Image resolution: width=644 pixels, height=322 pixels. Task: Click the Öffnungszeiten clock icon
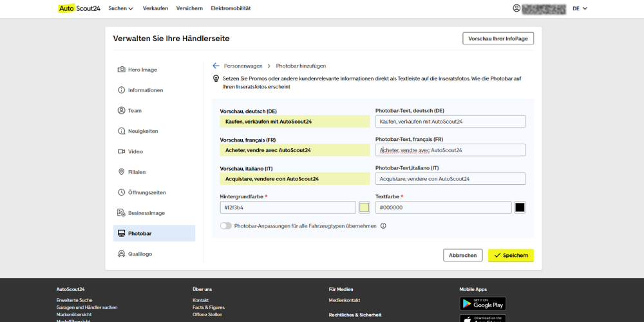(121, 192)
